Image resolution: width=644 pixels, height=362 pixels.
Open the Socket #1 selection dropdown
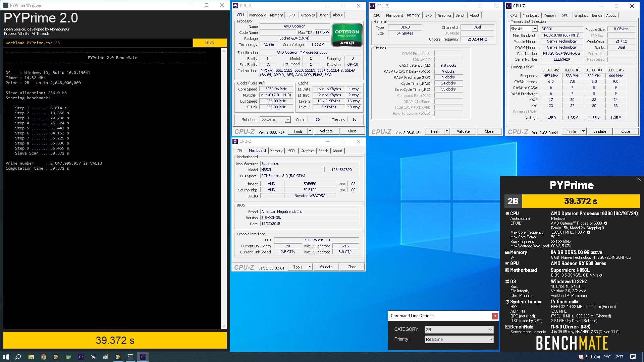[288, 120]
